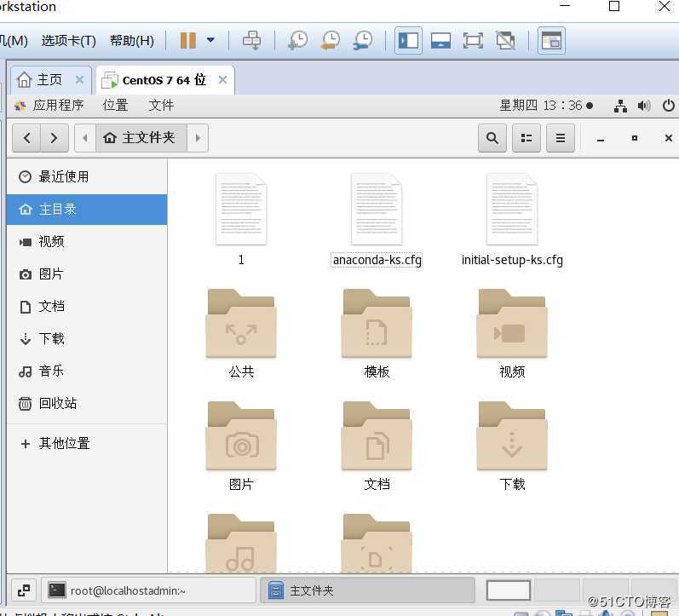
Task: Send Ctrl+Alt+Del to the VM
Action: click(251, 40)
